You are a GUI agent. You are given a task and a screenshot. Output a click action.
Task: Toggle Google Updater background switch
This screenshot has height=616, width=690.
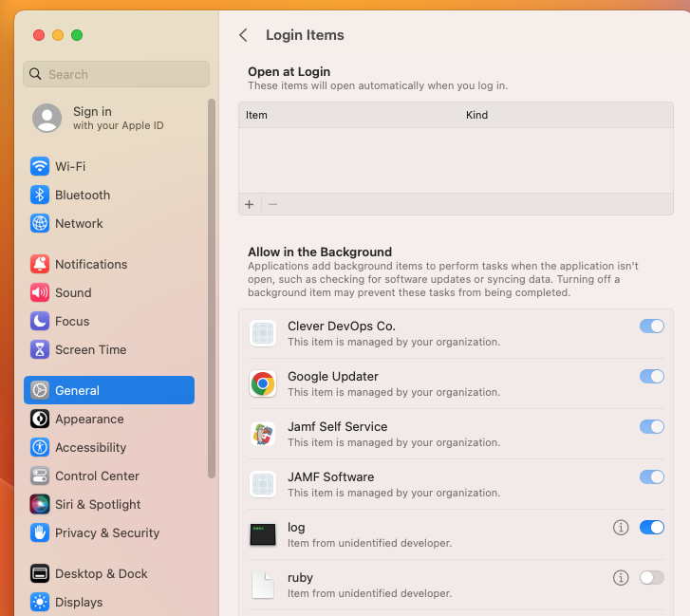(652, 376)
